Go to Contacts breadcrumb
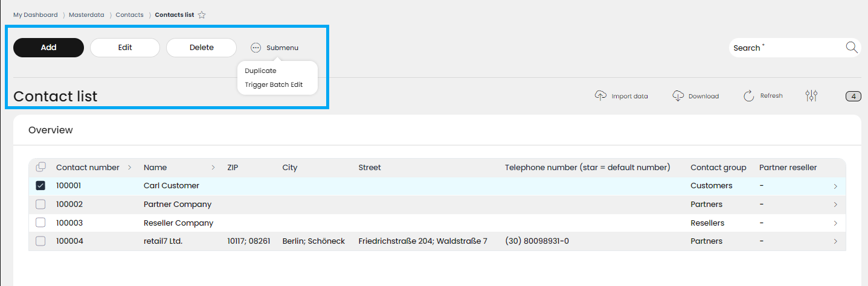Image resolution: width=868 pixels, height=286 pixels. [x=129, y=14]
